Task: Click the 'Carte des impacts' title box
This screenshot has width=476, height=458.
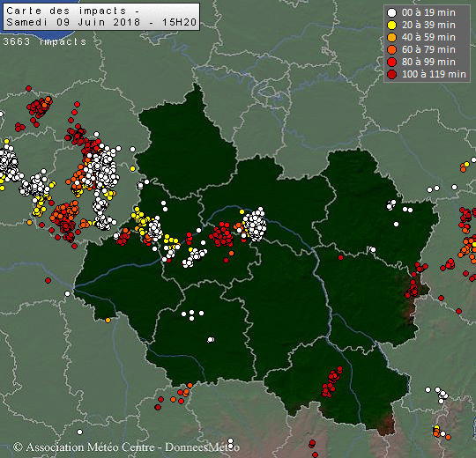Action: pos(101,17)
